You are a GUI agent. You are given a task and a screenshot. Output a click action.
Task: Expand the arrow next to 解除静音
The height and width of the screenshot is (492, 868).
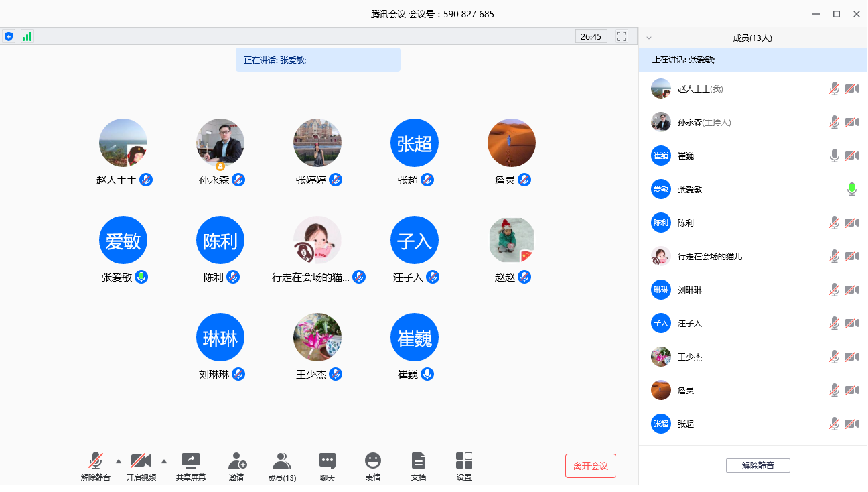119,460
